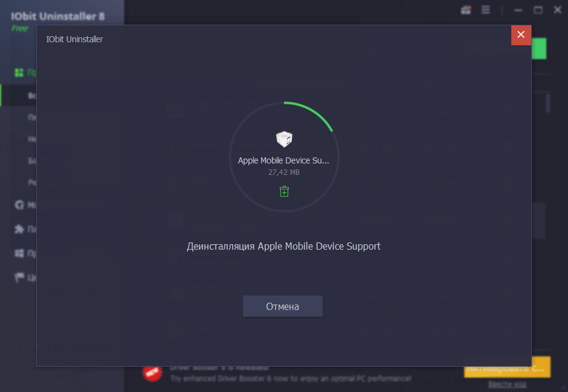Click the Apple Mobile Device Support package icon

click(x=284, y=139)
